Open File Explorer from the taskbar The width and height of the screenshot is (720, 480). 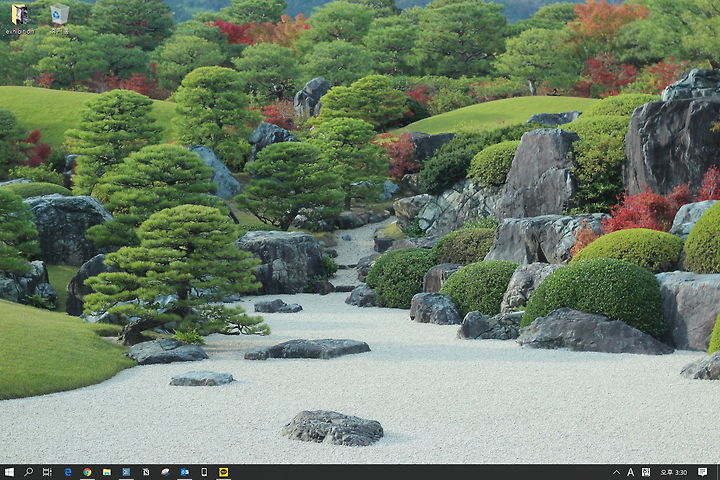click(107, 472)
